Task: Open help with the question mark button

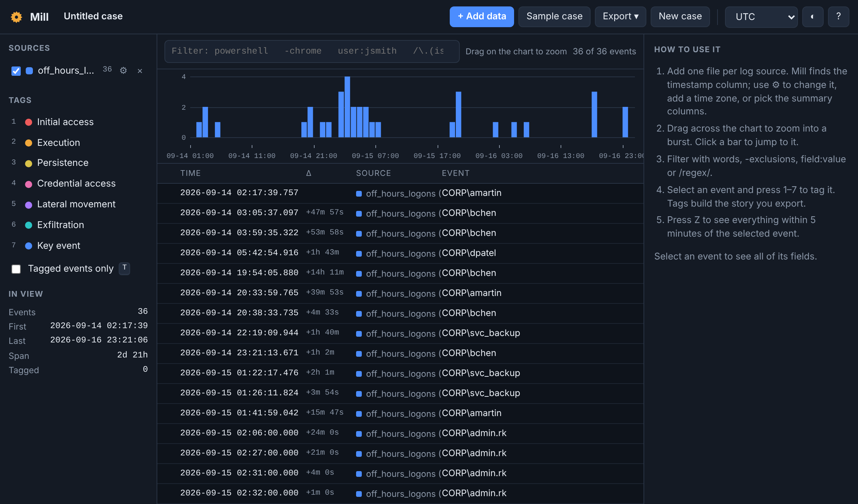Action: (838, 17)
